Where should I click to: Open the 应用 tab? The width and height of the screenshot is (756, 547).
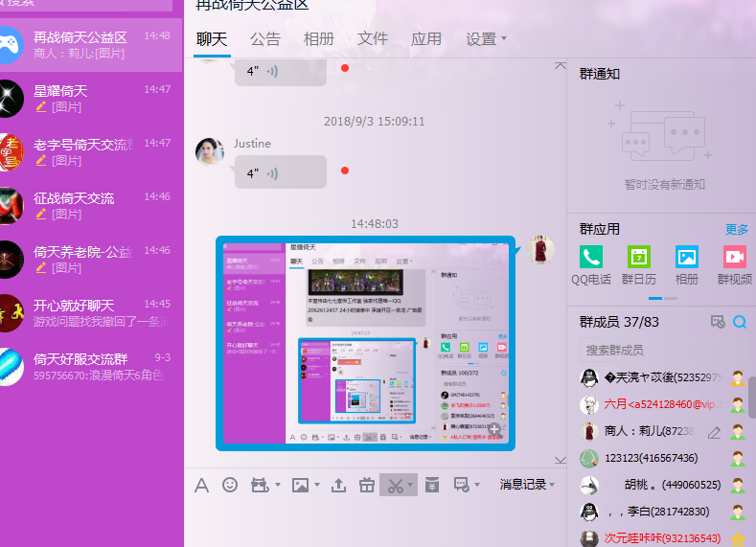click(426, 39)
